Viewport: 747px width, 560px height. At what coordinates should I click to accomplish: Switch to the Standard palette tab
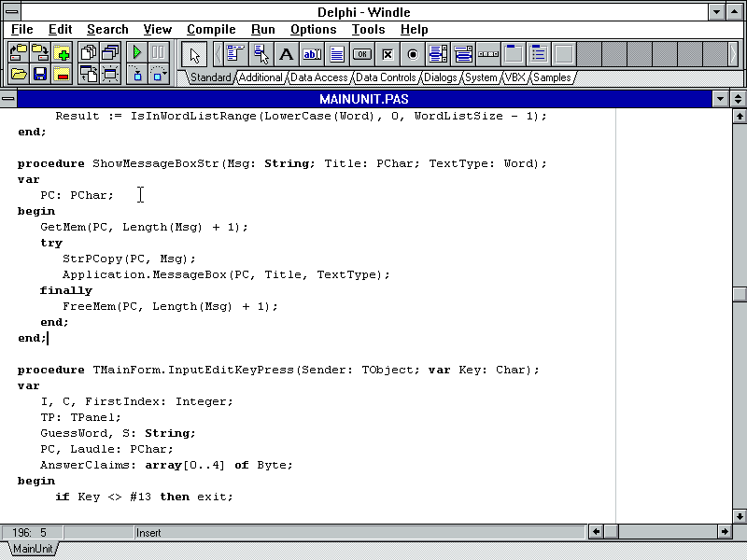click(x=210, y=77)
